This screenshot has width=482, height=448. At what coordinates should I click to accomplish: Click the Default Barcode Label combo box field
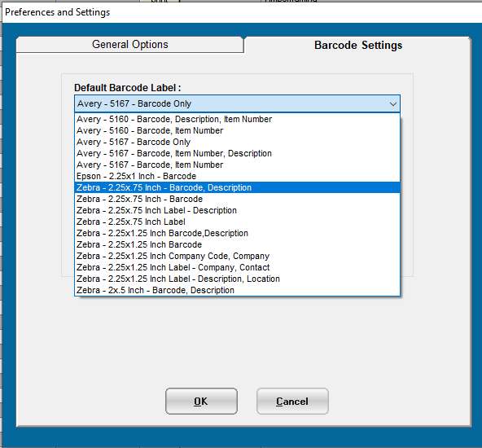click(x=237, y=103)
